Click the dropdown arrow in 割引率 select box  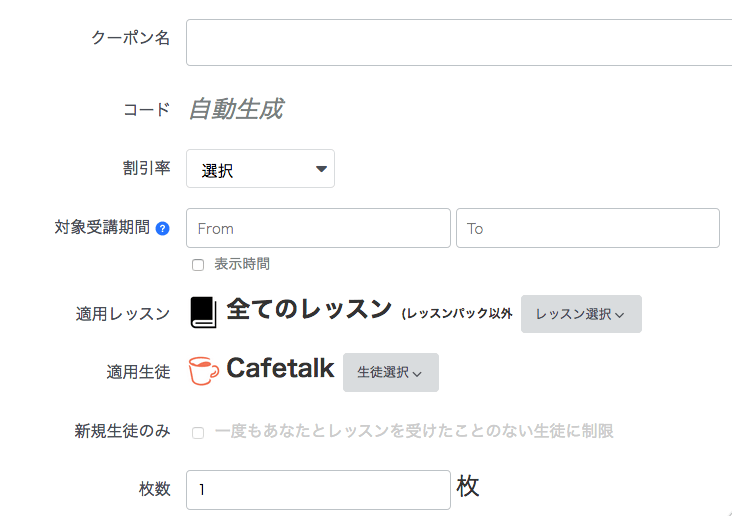321,169
